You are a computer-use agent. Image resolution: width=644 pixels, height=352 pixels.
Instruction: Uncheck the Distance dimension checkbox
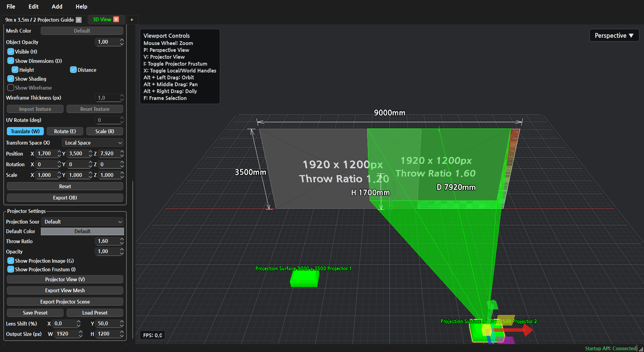click(x=73, y=70)
